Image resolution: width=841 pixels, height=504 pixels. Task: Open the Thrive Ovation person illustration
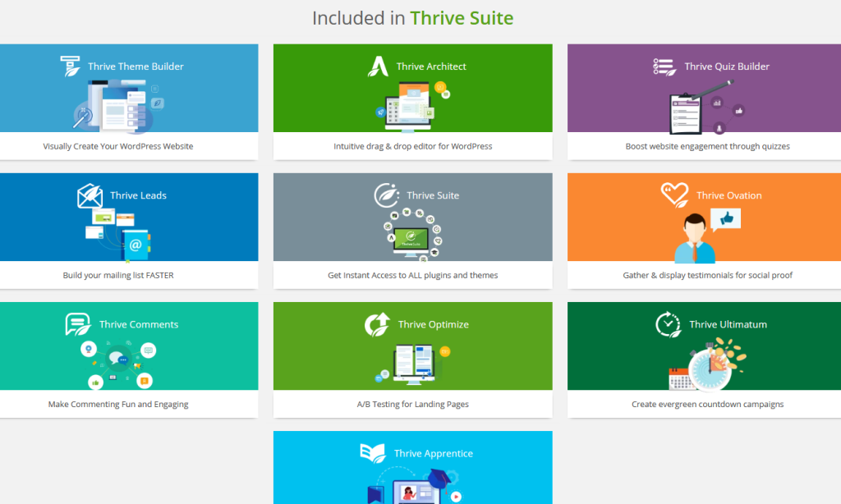706,236
